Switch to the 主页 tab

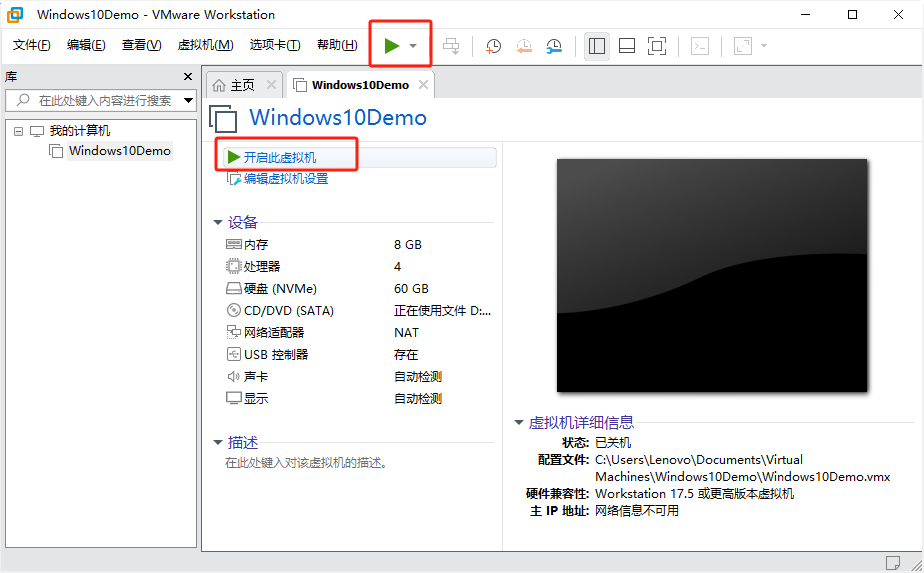pos(234,86)
